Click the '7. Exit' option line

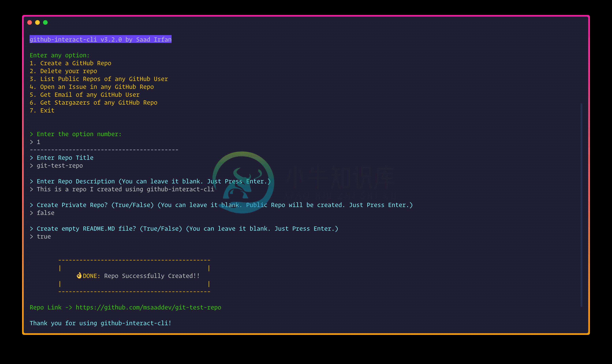(x=42, y=110)
